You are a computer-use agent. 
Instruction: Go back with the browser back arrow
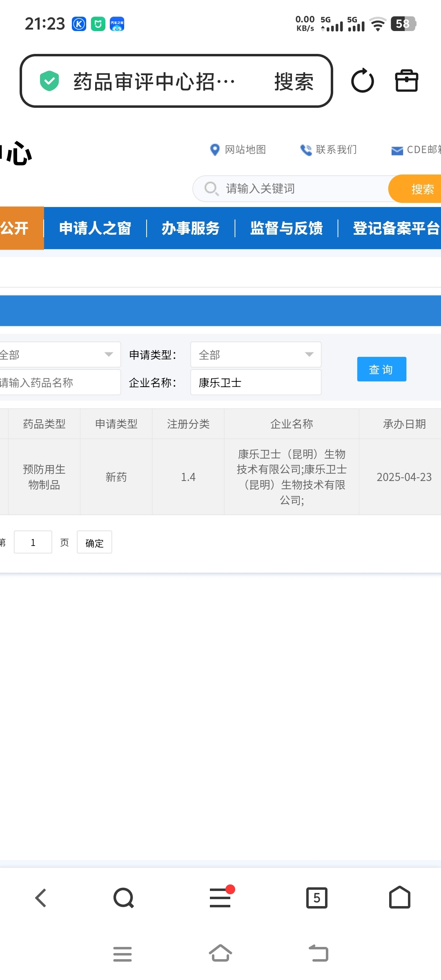tap(41, 898)
